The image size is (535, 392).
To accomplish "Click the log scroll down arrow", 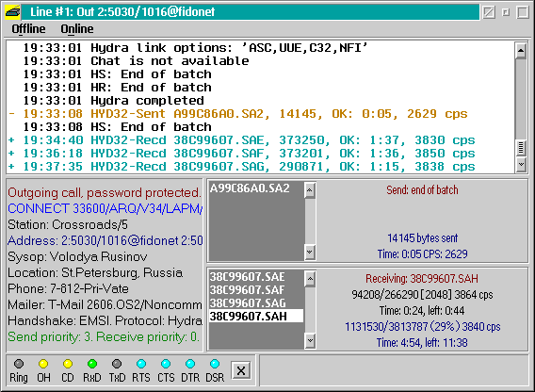I will click(521, 164).
